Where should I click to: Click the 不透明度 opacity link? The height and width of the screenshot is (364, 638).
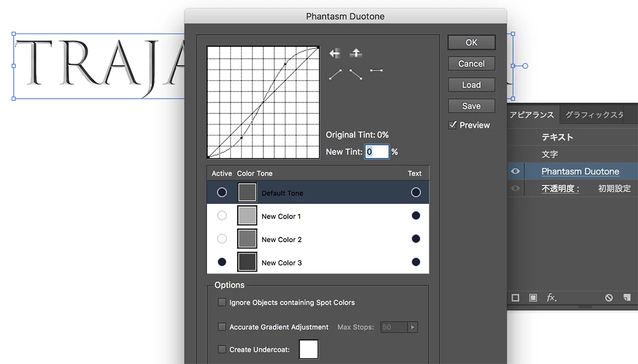pos(560,188)
